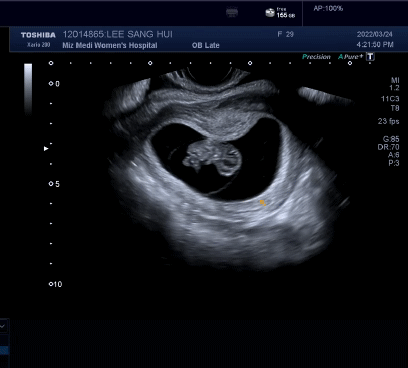Click the 5 cm depth scale marker

pos(54,184)
